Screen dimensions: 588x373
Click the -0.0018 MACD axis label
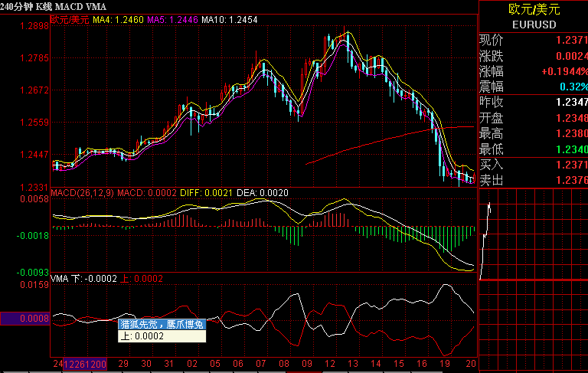pos(33,236)
